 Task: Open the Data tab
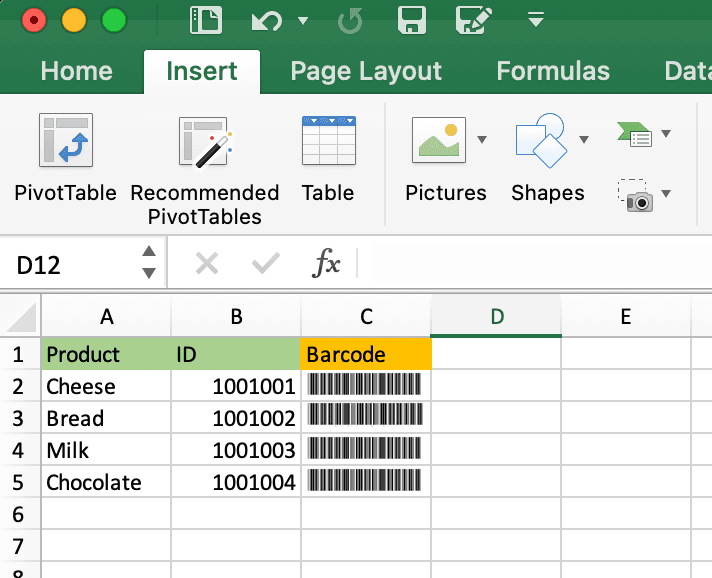pos(687,71)
